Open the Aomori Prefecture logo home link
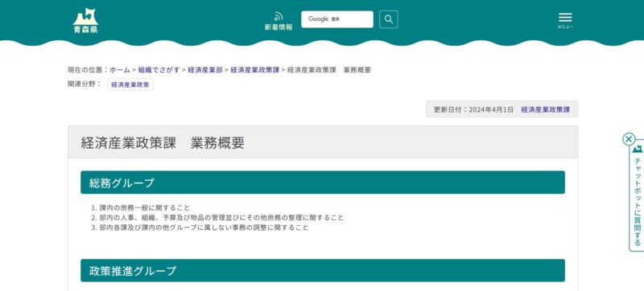 pos(85,20)
